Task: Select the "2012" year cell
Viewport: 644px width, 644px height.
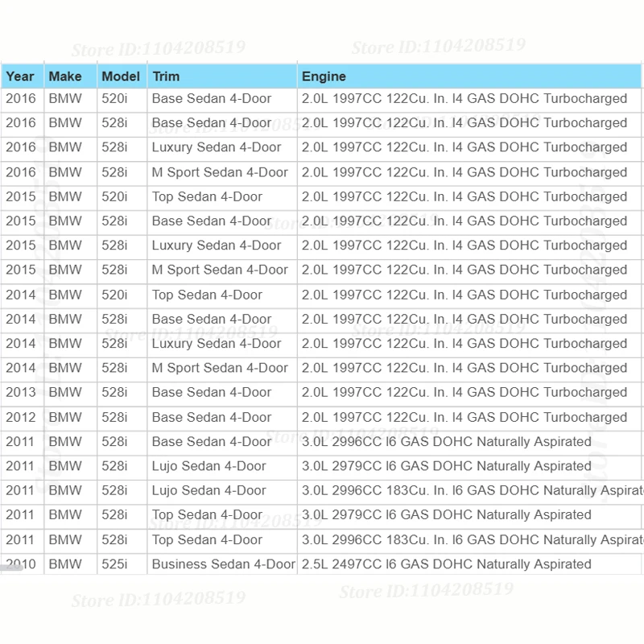Action: coord(21,417)
